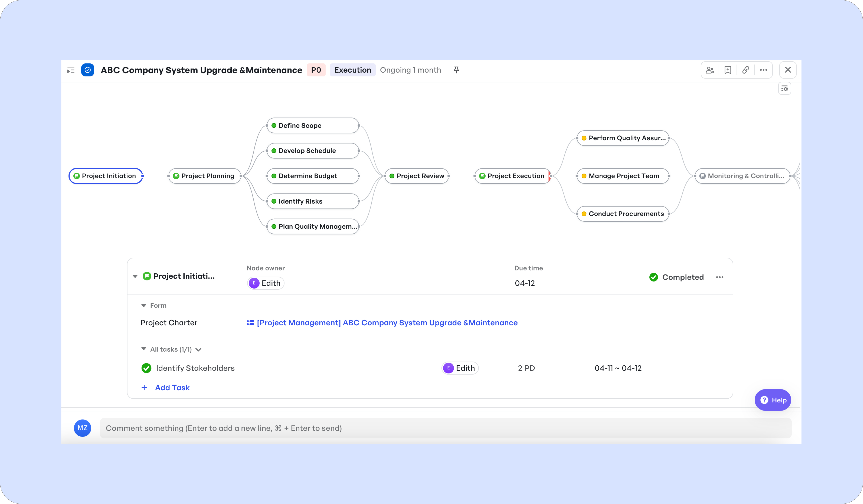
Task: Click task assignee Edith chip
Action: click(460, 368)
